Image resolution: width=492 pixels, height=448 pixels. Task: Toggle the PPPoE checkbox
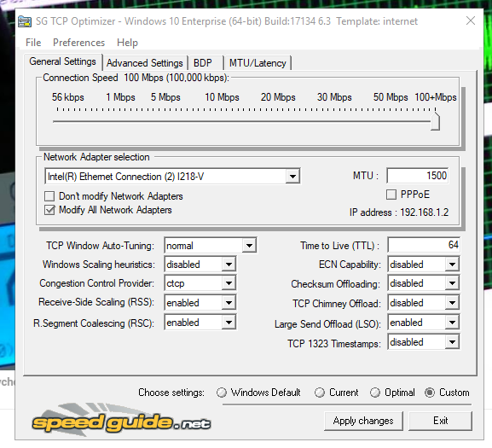(x=391, y=195)
